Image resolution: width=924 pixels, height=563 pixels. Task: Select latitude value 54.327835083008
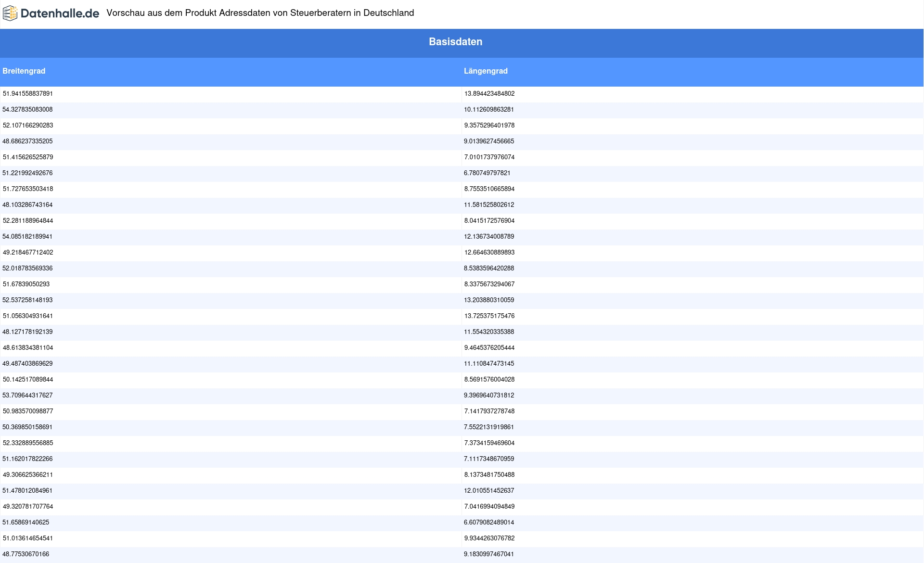point(27,110)
